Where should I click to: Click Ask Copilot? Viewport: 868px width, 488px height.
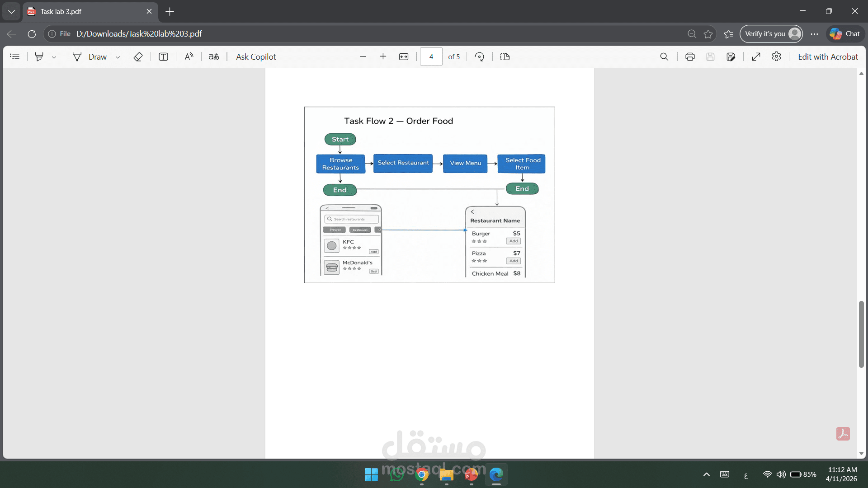(x=256, y=56)
